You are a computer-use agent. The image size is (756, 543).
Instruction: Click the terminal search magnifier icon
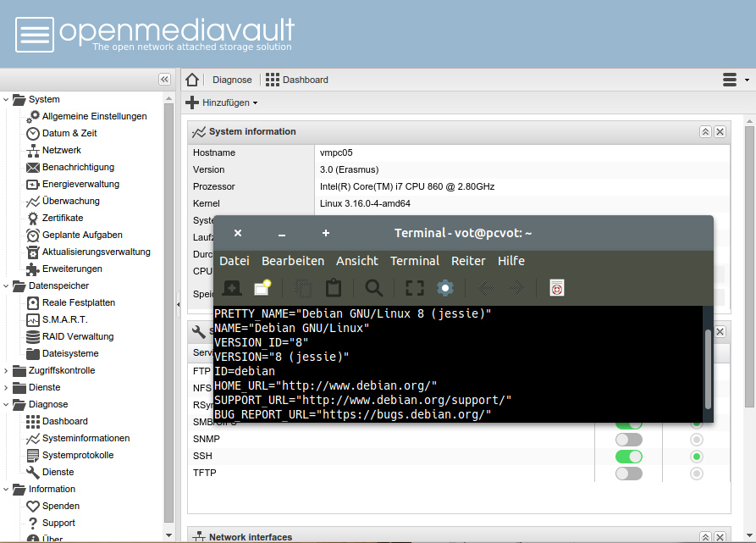(373, 288)
